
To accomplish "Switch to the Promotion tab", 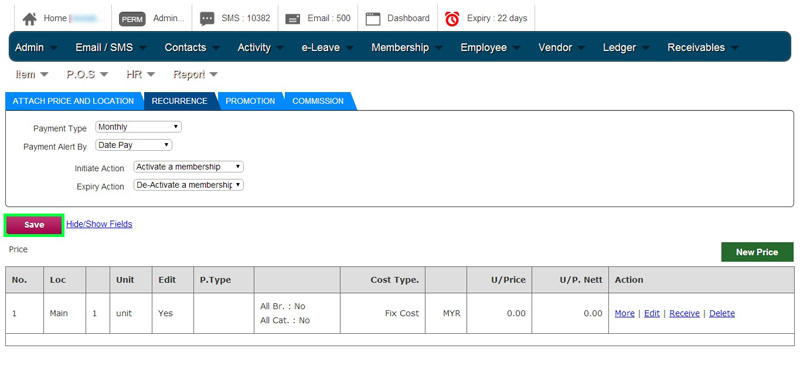I will click(250, 101).
